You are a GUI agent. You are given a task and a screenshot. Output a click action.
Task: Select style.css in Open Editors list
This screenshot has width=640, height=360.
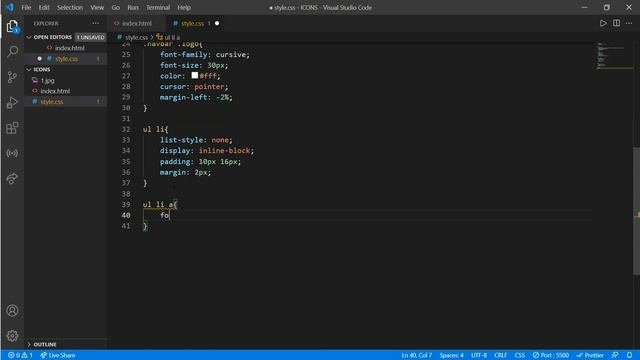(x=65, y=59)
